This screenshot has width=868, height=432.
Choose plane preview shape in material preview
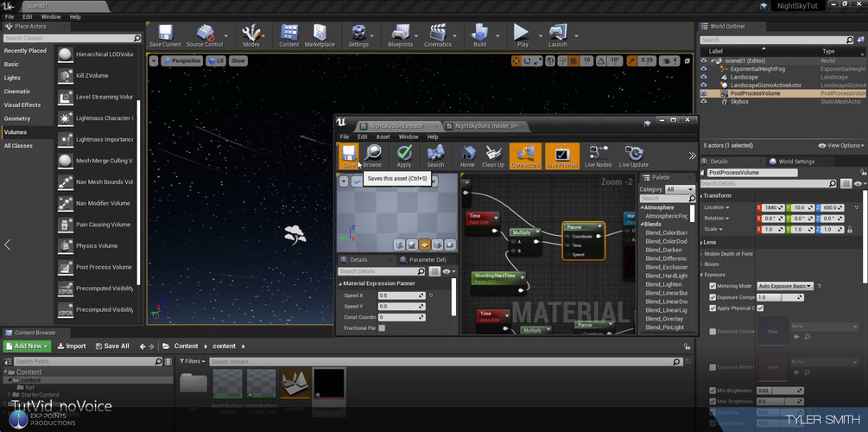coord(425,245)
